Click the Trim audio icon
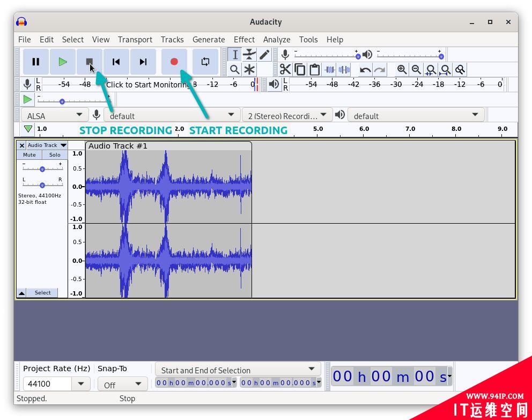This screenshot has width=532, height=420. [x=329, y=70]
